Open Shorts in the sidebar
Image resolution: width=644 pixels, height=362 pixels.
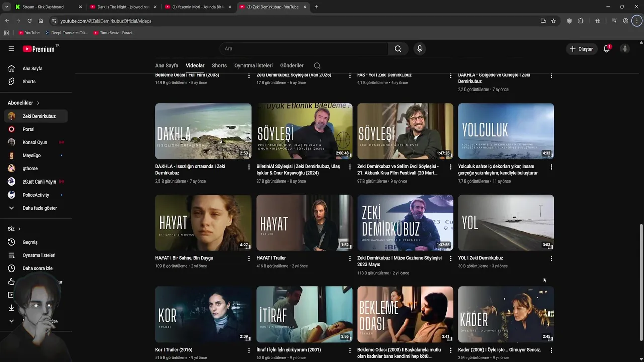click(36, 81)
